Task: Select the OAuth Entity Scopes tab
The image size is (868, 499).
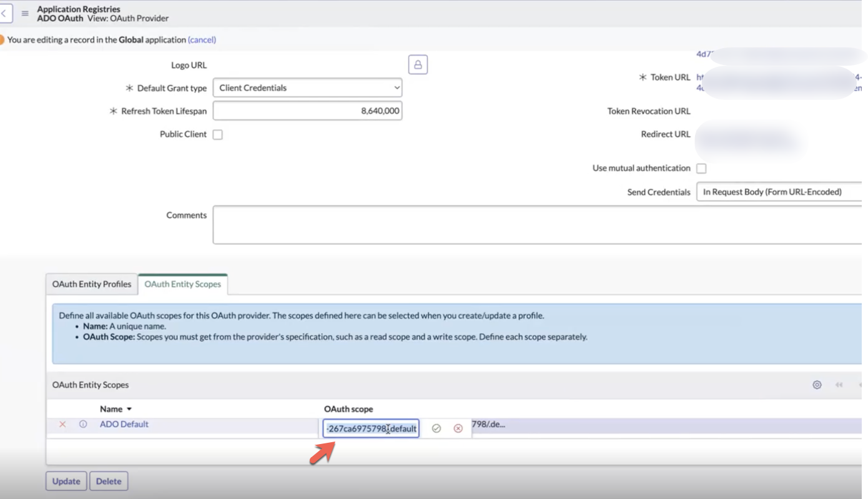Action: pos(183,284)
